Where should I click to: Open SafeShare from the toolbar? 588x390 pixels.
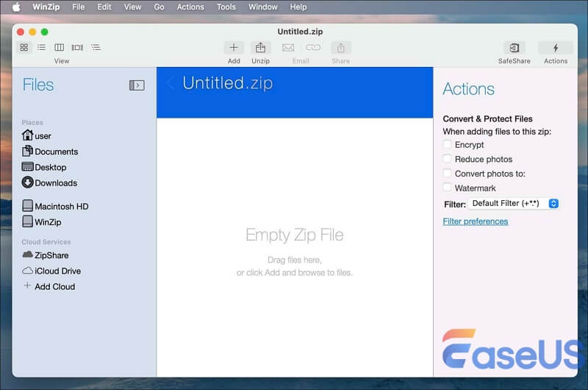click(x=514, y=48)
